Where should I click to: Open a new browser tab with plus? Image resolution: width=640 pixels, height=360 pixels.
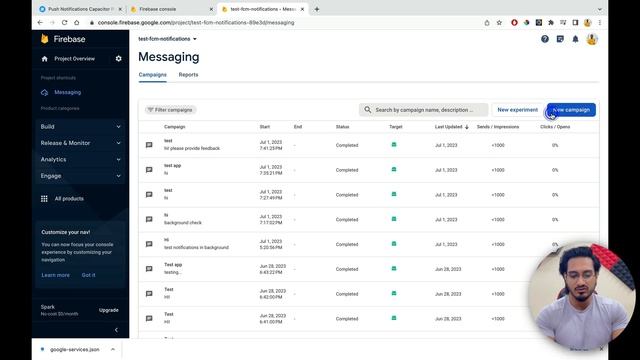click(x=317, y=9)
